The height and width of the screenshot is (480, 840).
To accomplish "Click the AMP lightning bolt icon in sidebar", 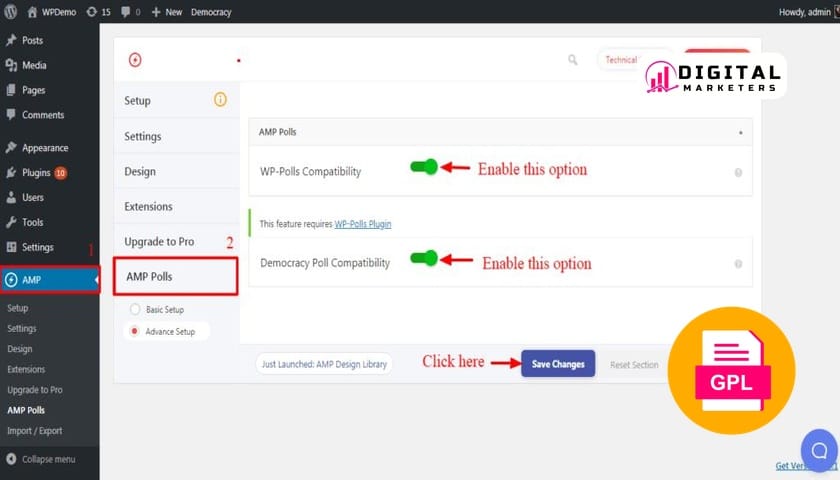I will point(11,280).
